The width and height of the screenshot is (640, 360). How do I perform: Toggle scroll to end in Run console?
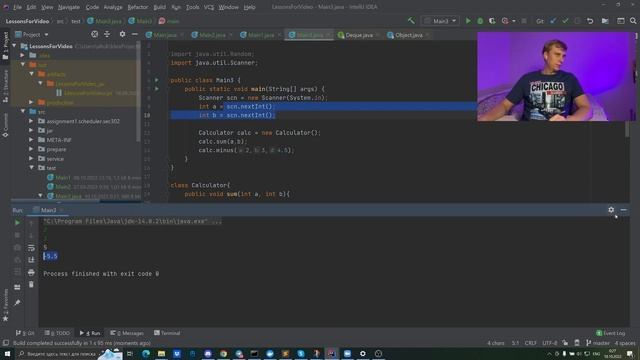31,260
